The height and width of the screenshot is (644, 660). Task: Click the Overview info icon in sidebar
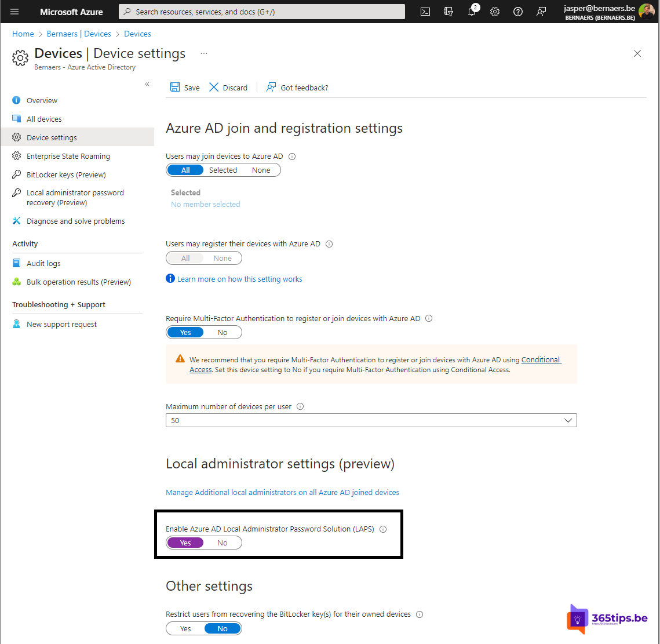tap(16, 100)
